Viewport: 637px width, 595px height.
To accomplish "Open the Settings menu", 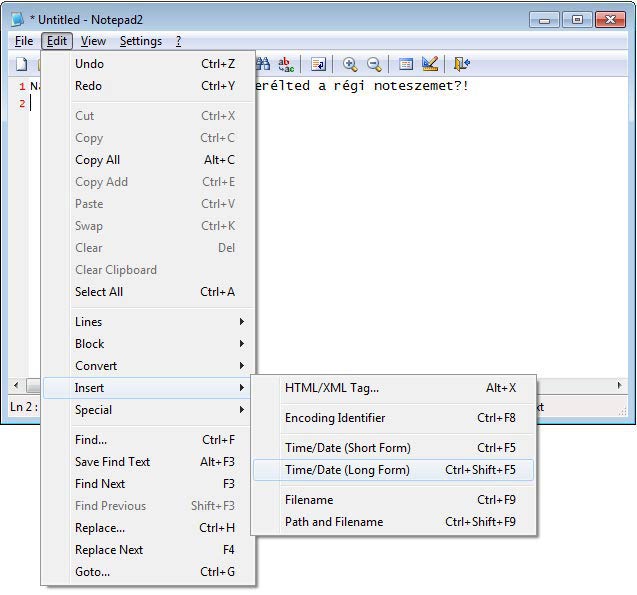I will (x=141, y=41).
